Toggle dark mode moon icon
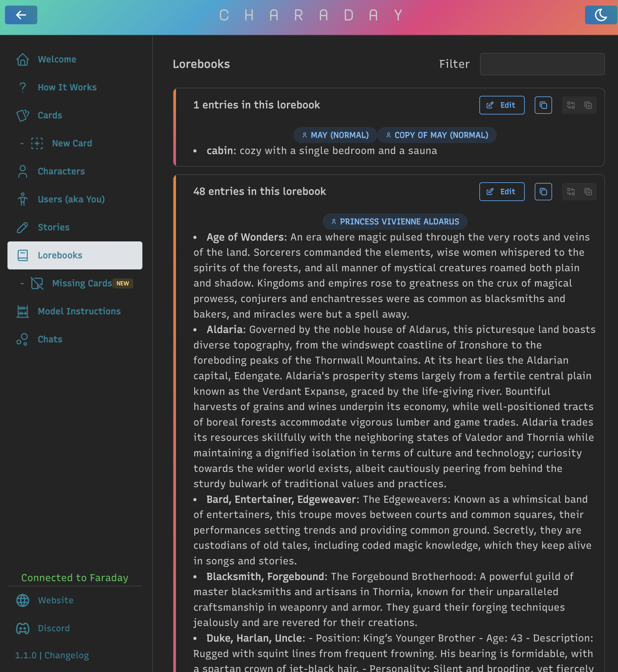Viewport: 618px width, 672px height. click(x=599, y=15)
